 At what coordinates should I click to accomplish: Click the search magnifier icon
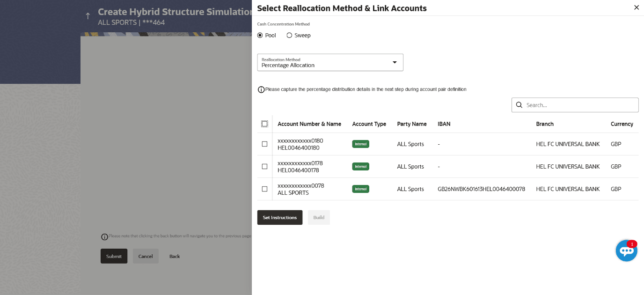519,105
